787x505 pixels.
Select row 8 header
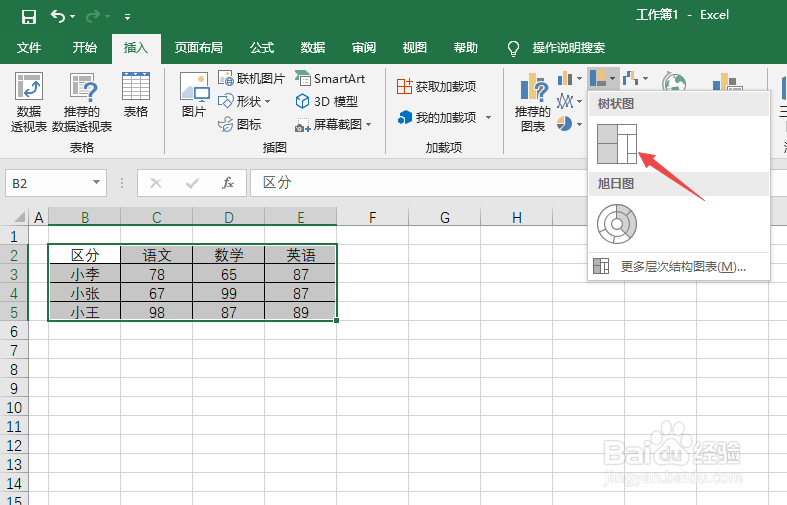14,369
